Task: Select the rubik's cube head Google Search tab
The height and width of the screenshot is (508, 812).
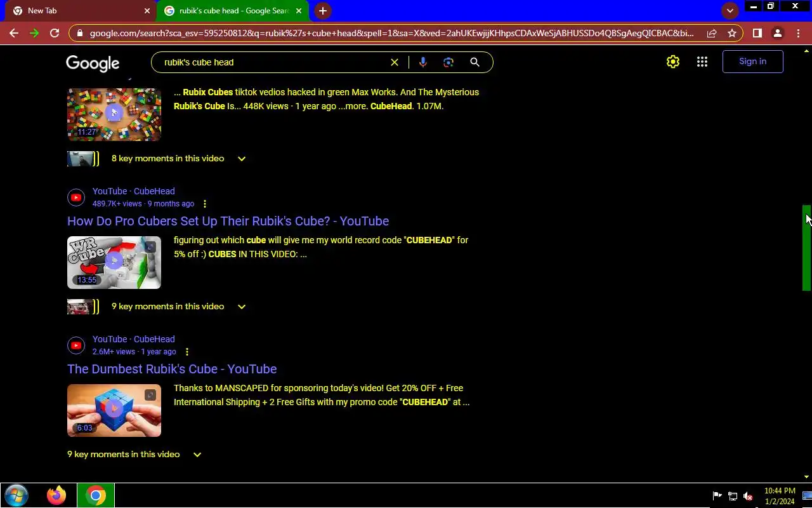Action: coord(233,11)
